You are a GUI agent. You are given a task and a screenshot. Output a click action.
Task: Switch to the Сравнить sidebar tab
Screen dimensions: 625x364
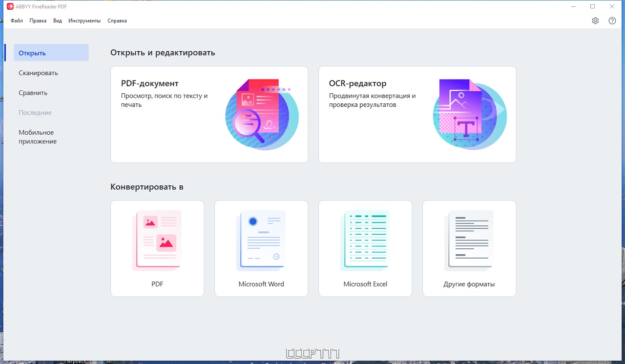point(33,93)
